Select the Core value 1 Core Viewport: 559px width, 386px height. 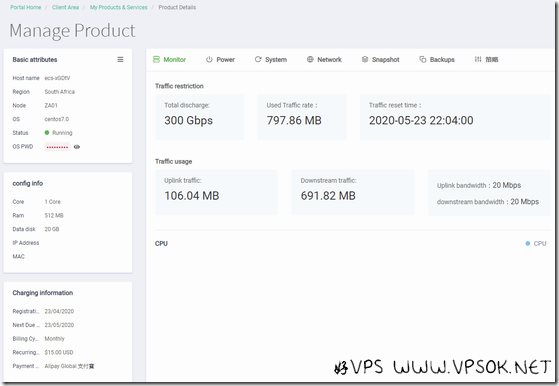53,202
